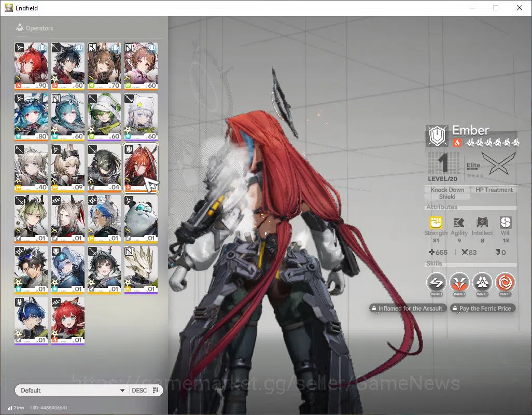532x415 pixels.
Task: Click the attack crossed swords icon showing 83
Action: (465, 252)
